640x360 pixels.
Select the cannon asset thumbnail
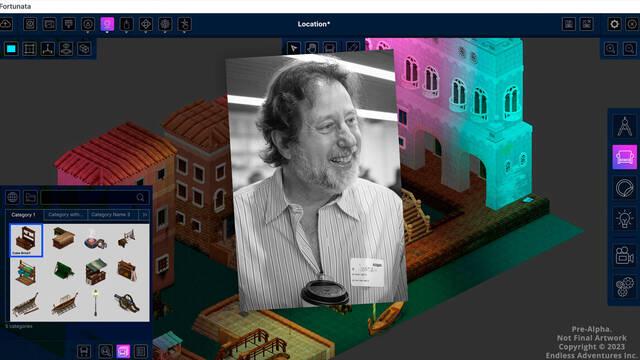click(x=127, y=303)
